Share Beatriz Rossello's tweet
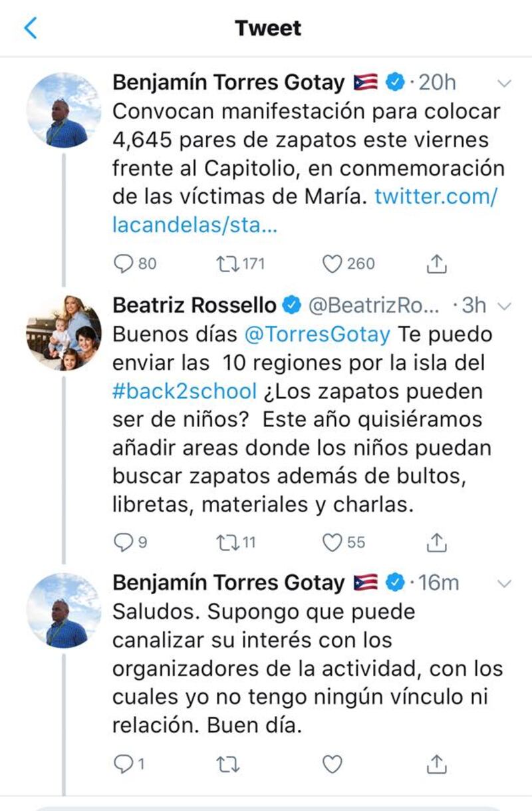This screenshot has width=532, height=811. pos(436,543)
